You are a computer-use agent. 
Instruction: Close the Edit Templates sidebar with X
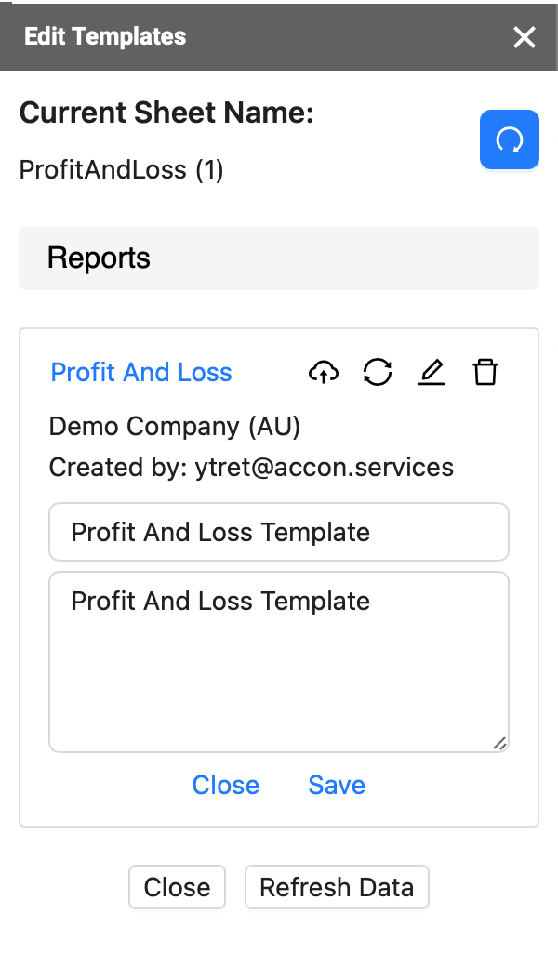click(x=525, y=37)
